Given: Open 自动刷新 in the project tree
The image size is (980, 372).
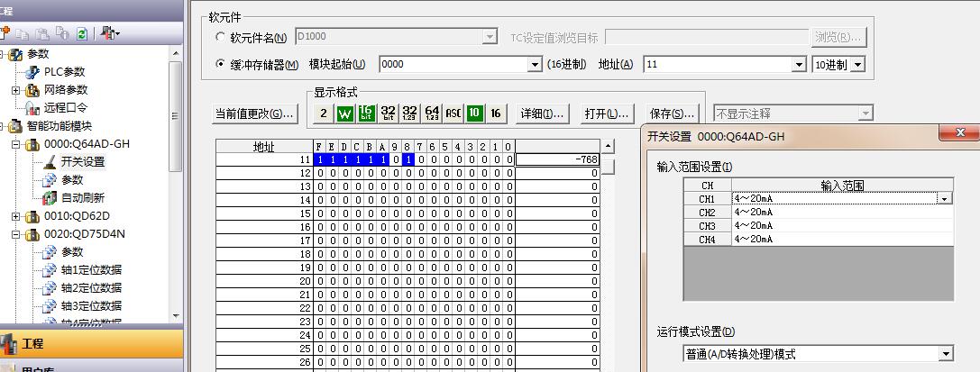Looking at the screenshot, I should tap(81, 198).
